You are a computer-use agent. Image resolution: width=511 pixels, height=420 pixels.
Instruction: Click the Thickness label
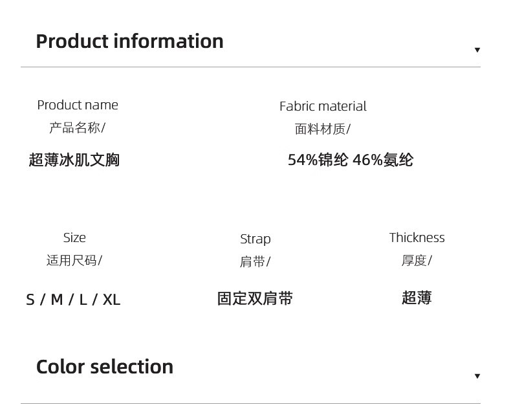(417, 238)
